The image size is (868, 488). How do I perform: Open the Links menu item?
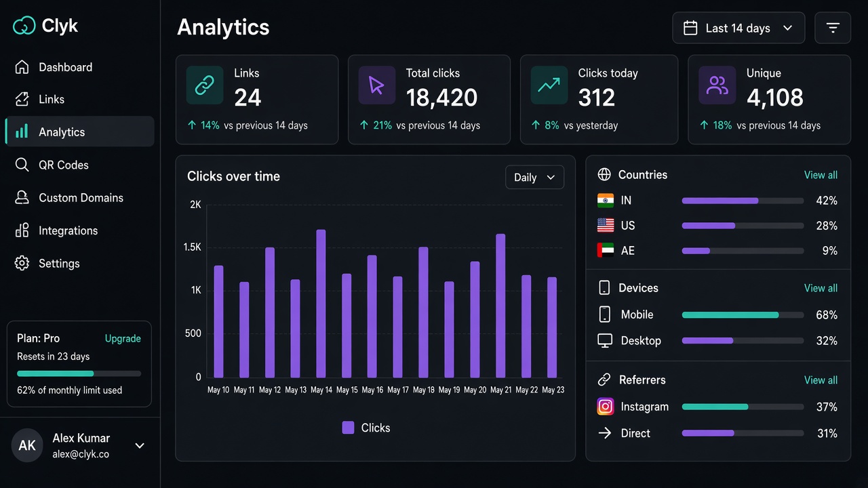point(79,100)
